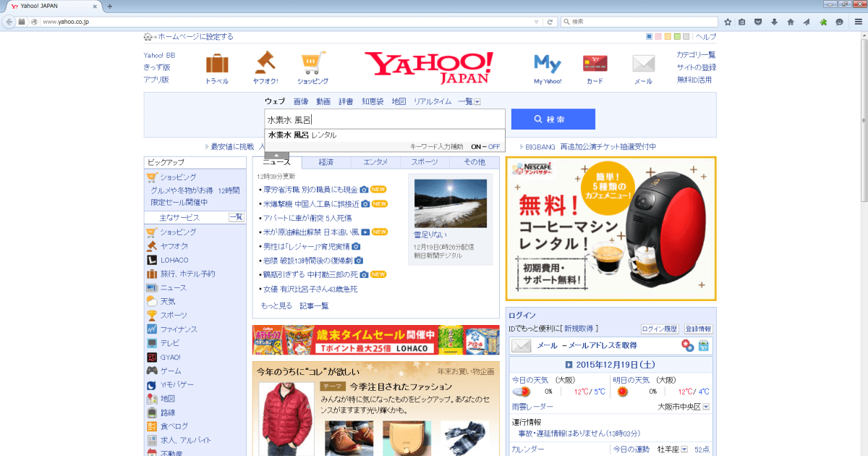Click the 天気 weather icon in sidebar

[152, 301]
